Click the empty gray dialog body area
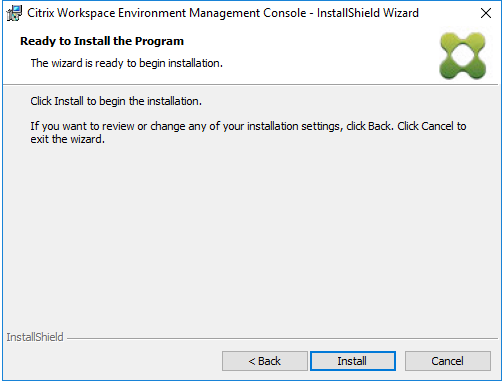 [252, 233]
